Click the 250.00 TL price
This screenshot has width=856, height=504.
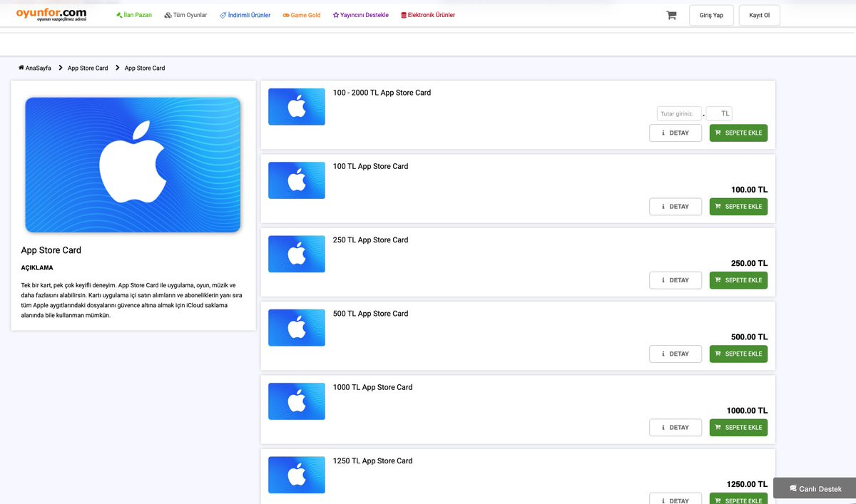click(x=749, y=263)
